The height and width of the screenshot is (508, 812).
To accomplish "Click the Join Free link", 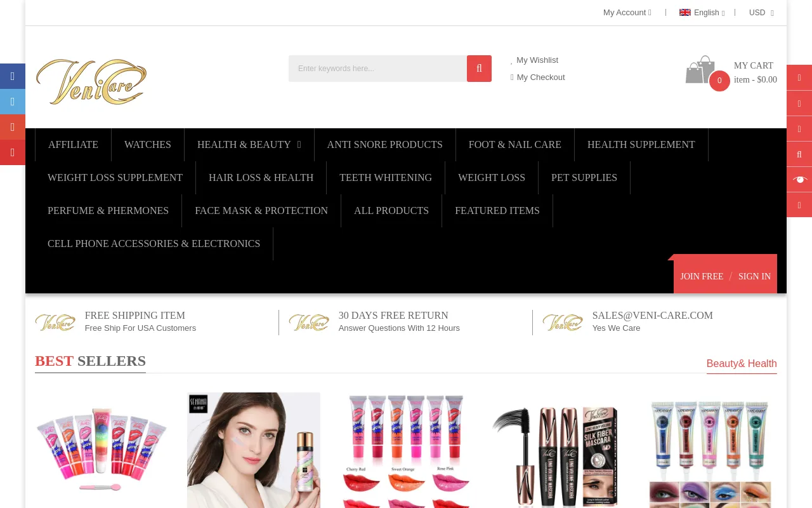I will pyautogui.click(x=702, y=276).
